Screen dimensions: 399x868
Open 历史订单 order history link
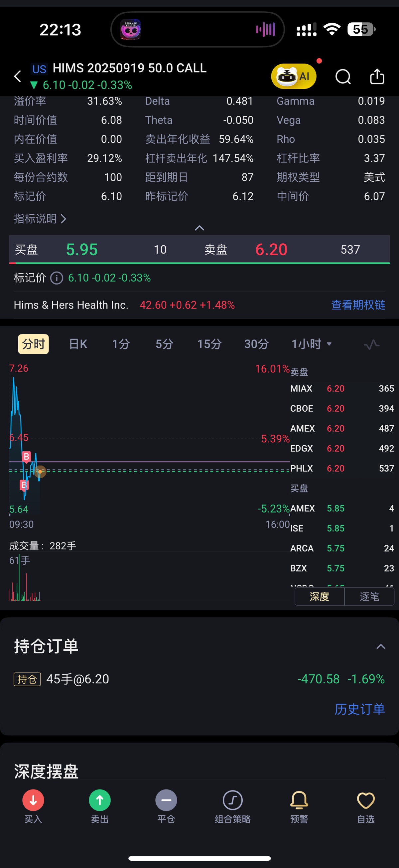[x=360, y=709]
